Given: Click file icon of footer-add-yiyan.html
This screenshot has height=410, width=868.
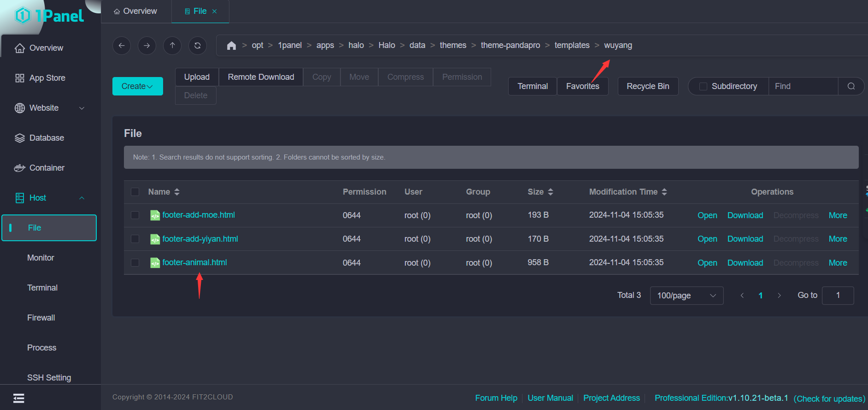Looking at the screenshot, I should (x=155, y=239).
